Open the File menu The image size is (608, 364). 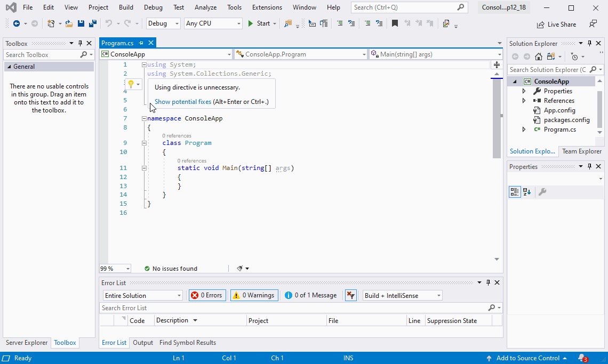click(28, 7)
